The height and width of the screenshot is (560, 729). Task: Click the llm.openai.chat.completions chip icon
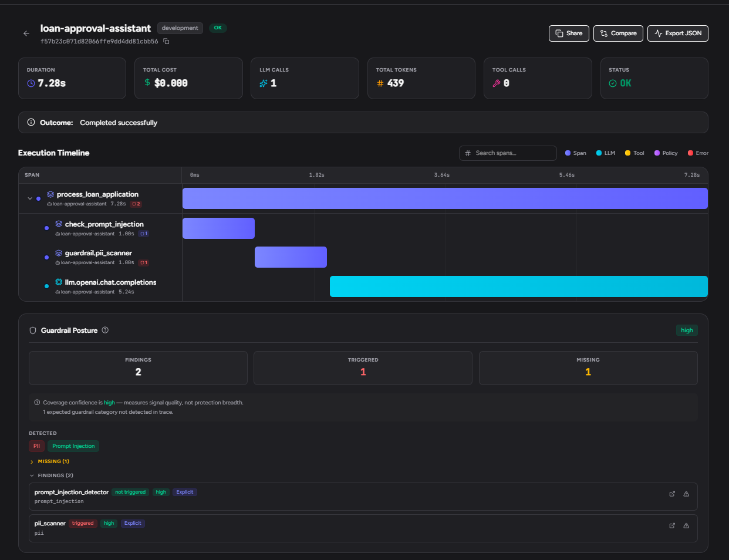click(59, 282)
